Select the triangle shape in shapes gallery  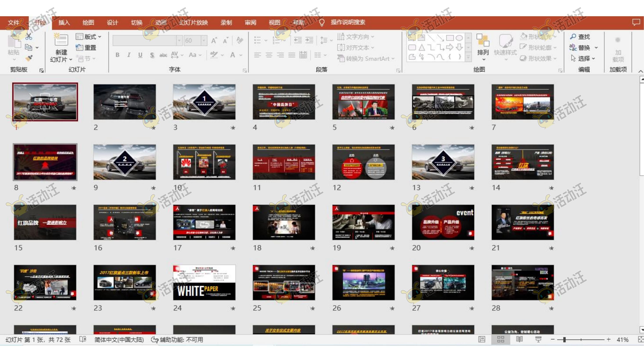pos(422,47)
